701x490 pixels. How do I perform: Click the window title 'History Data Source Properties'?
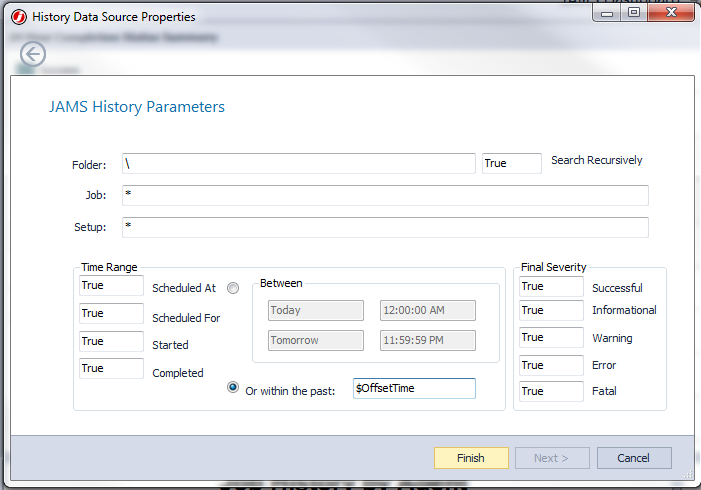pos(114,17)
